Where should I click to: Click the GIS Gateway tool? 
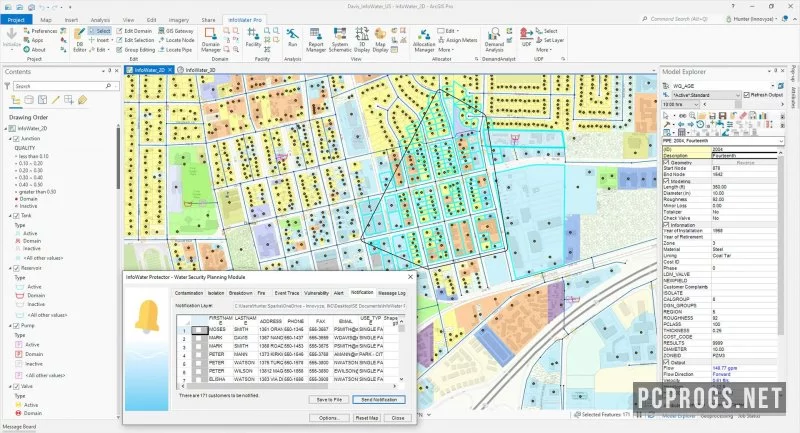(x=176, y=31)
